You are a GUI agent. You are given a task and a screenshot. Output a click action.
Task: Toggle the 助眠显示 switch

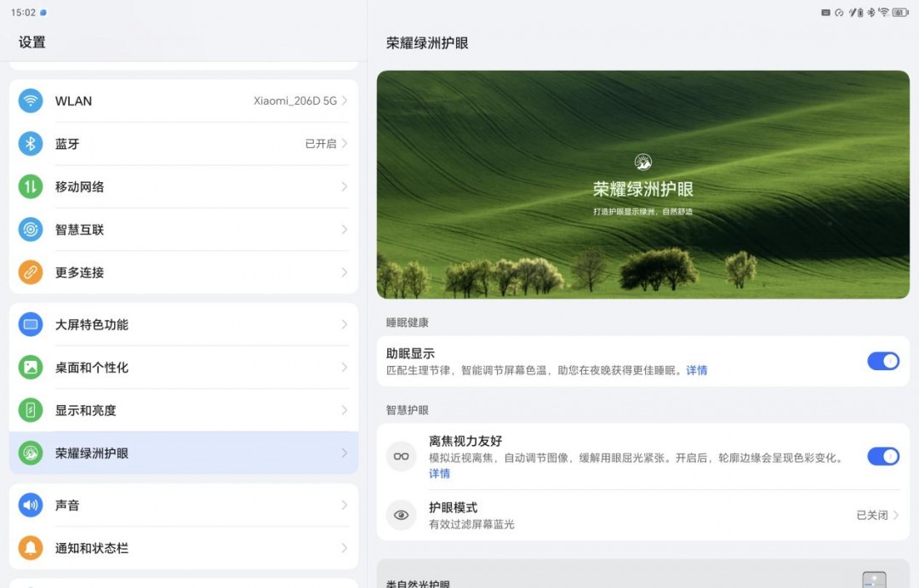[883, 361]
